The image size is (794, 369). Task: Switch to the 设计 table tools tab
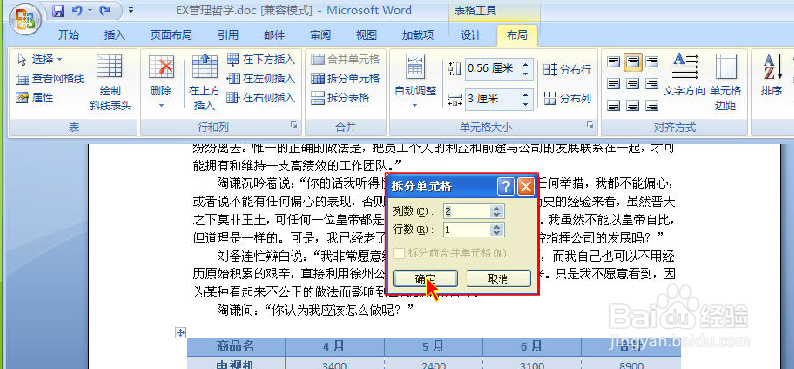coord(470,34)
